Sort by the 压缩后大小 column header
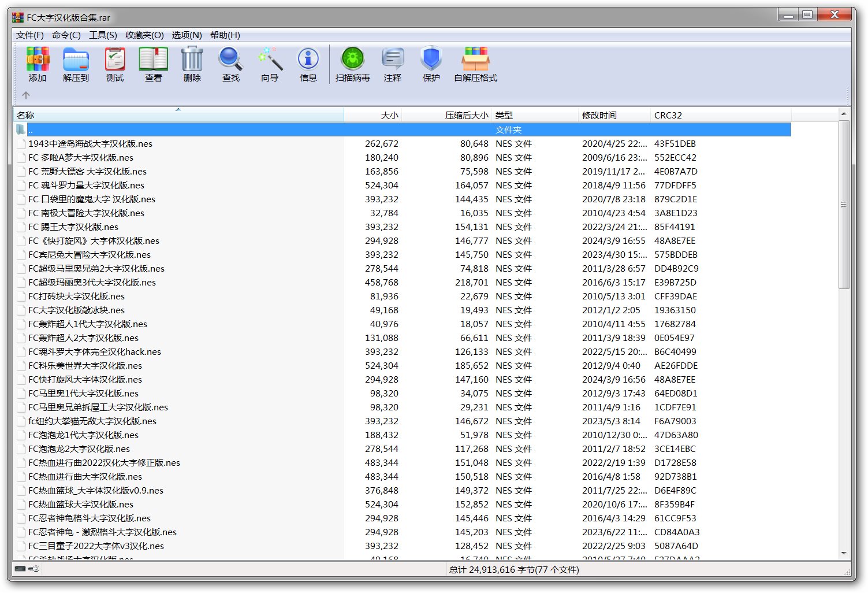The height and width of the screenshot is (593, 868). [x=447, y=115]
